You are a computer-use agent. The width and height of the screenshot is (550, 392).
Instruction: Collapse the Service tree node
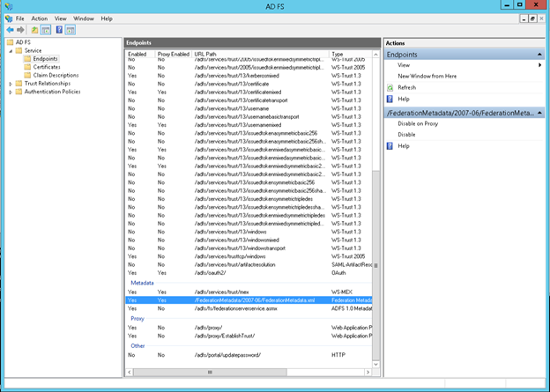tap(11, 50)
